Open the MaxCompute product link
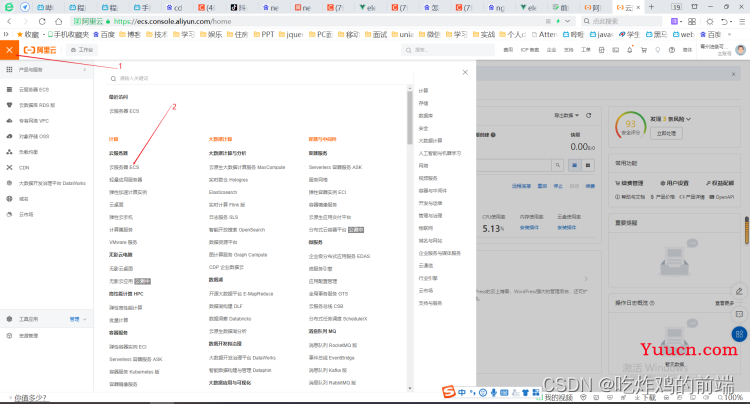 [247, 167]
